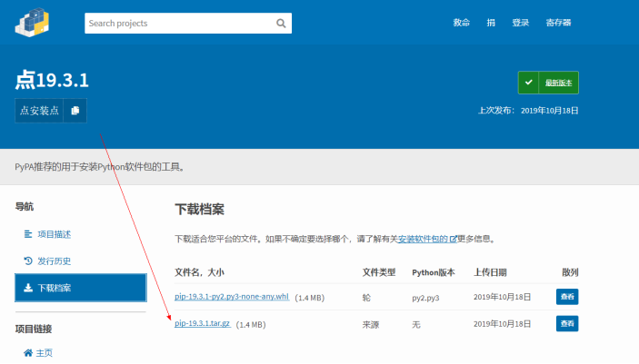
Task: View hashes for the tar.gz file row
Action: pos(567,324)
